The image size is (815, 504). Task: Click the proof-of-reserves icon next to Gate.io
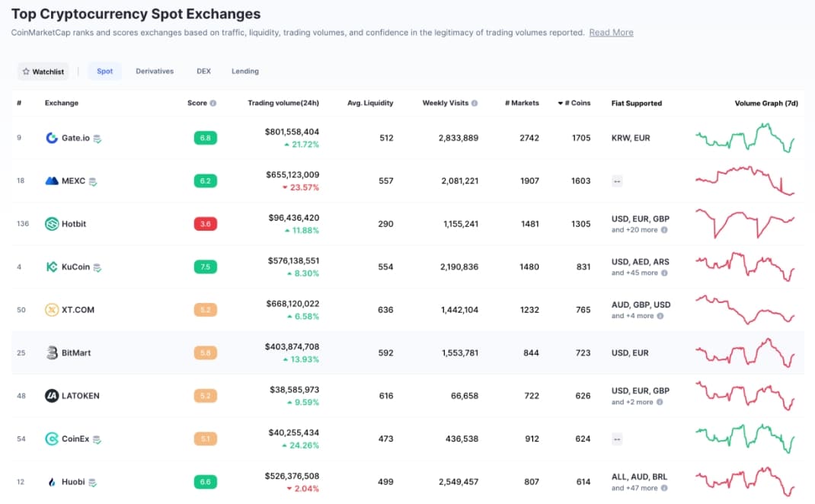coord(97,139)
